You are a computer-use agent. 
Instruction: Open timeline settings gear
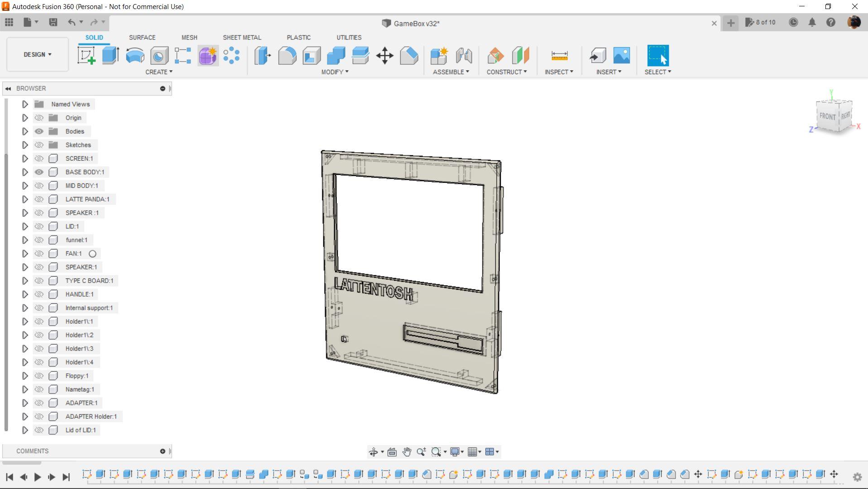coord(857,477)
